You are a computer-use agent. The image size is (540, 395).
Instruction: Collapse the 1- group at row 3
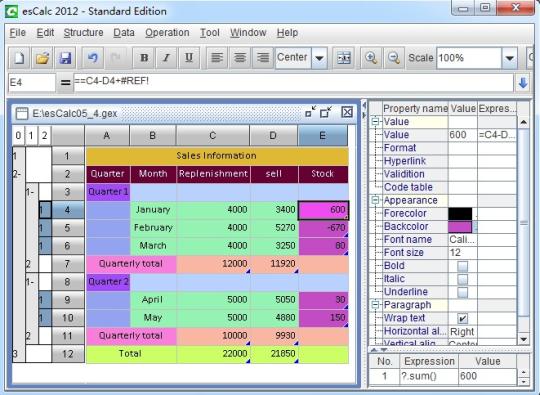coord(30,192)
